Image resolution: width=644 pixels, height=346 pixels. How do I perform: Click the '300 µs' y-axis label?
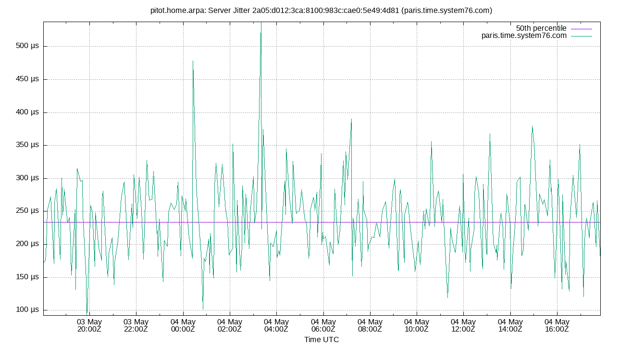point(27,178)
